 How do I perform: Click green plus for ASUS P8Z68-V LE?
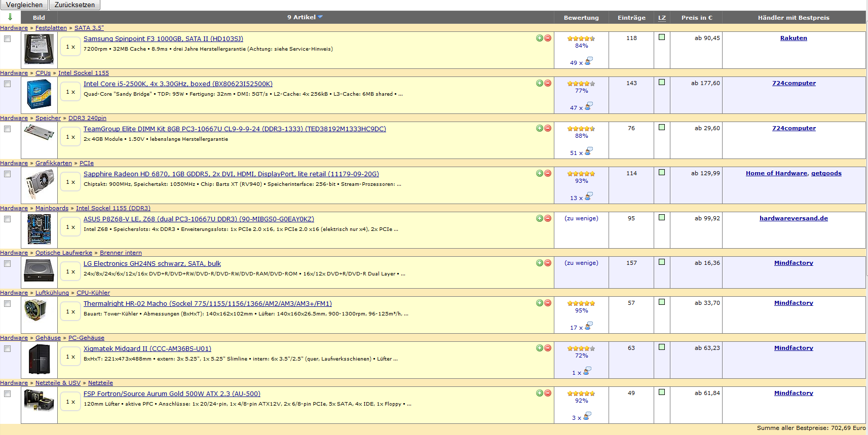tap(540, 218)
